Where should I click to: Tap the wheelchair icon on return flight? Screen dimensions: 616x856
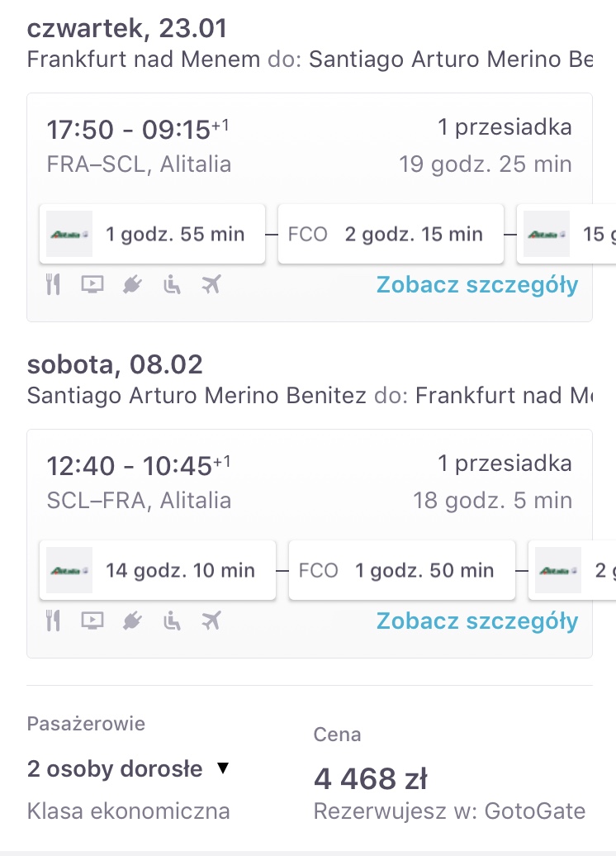(x=172, y=621)
